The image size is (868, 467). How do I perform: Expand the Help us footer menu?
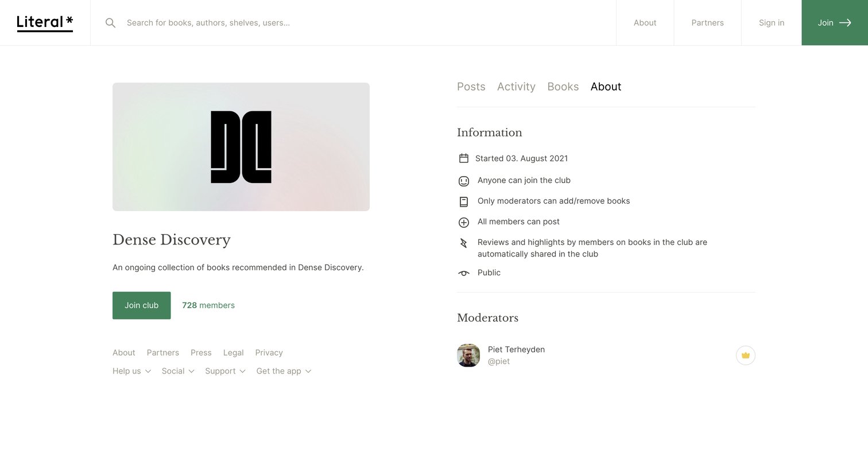tap(132, 371)
